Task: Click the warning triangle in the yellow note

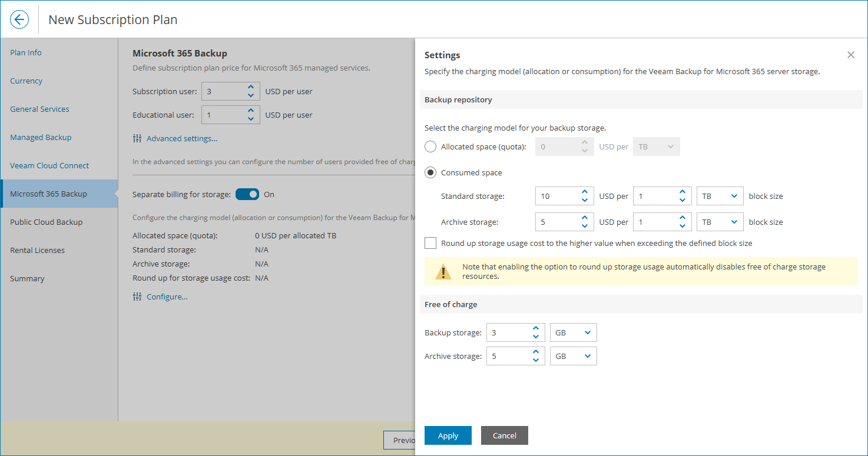Action: 443,271
